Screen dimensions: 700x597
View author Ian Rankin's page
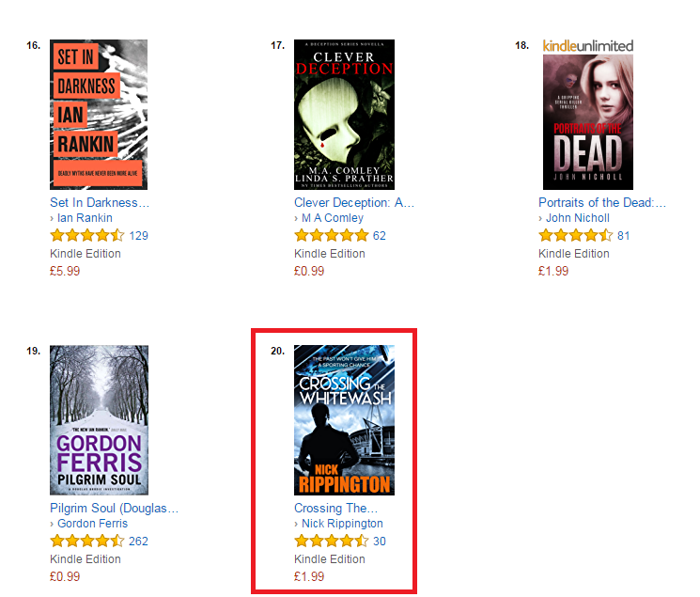pos(85,218)
